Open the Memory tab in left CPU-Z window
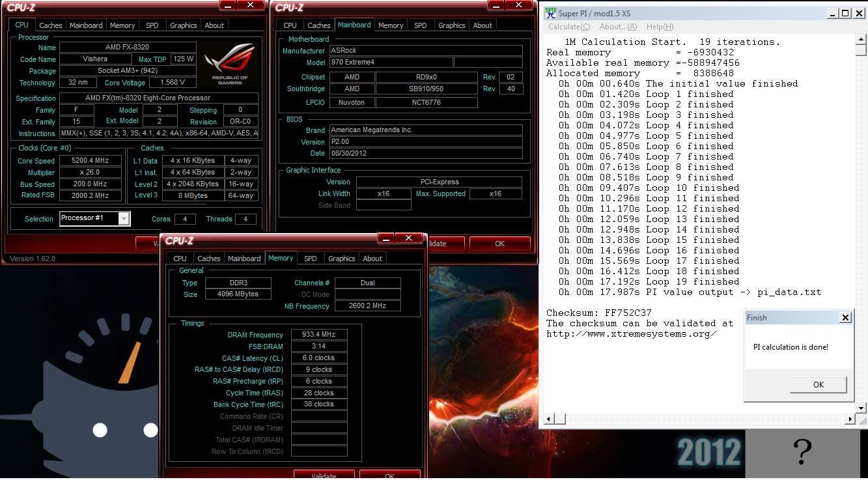The image size is (868, 480). [122, 25]
